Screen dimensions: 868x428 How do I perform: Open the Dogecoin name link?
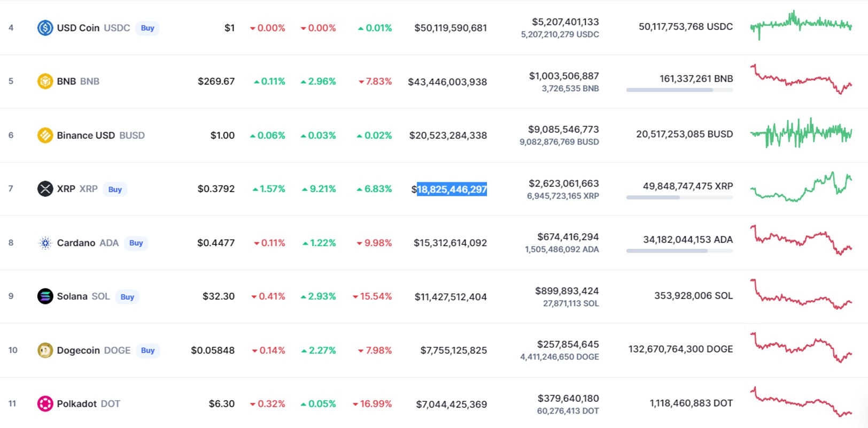(x=79, y=350)
